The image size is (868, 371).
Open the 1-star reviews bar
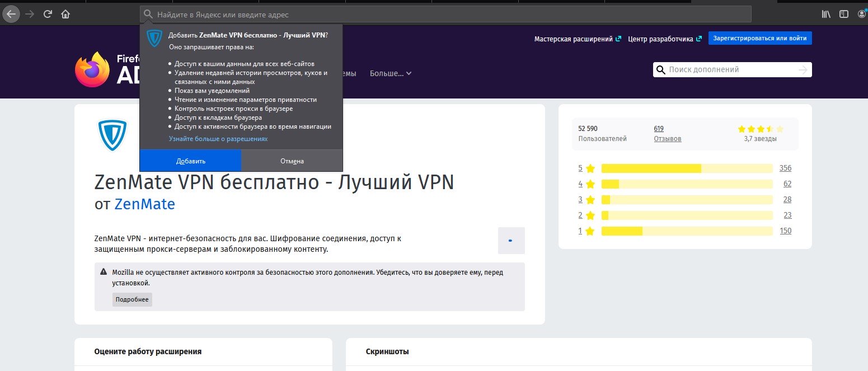pyautogui.click(x=687, y=231)
